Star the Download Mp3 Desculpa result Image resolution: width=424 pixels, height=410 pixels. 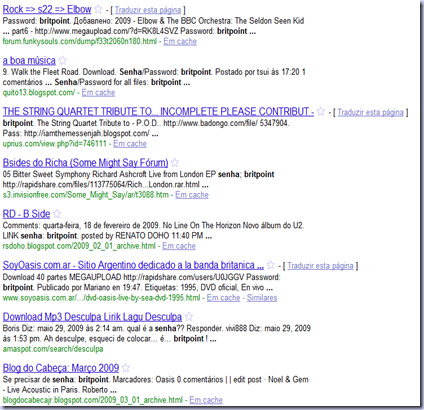click(189, 316)
